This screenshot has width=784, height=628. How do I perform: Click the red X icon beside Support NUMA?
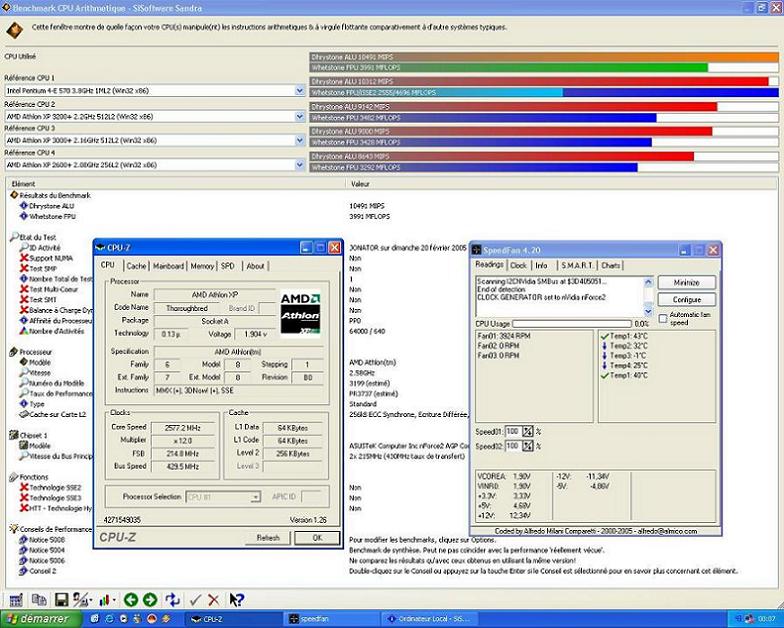[24, 258]
